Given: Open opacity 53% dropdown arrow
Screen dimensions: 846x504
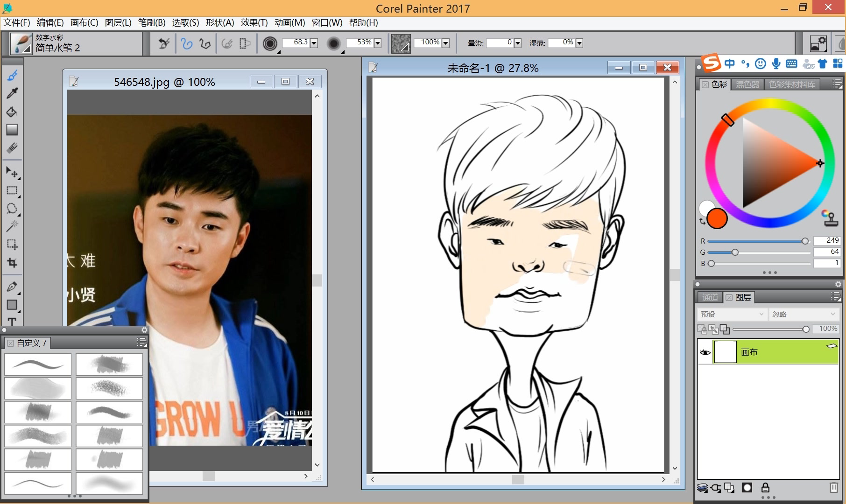Looking at the screenshot, I should [x=378, y=43].
